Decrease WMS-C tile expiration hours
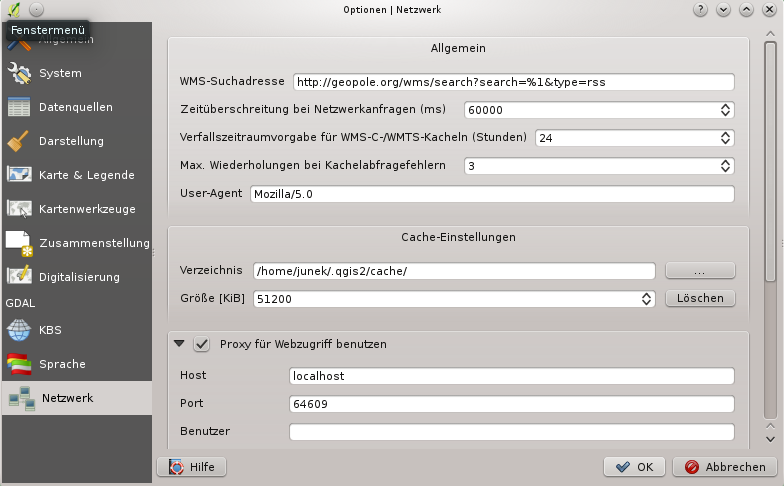The image size is (784, 486). (725, 142)
